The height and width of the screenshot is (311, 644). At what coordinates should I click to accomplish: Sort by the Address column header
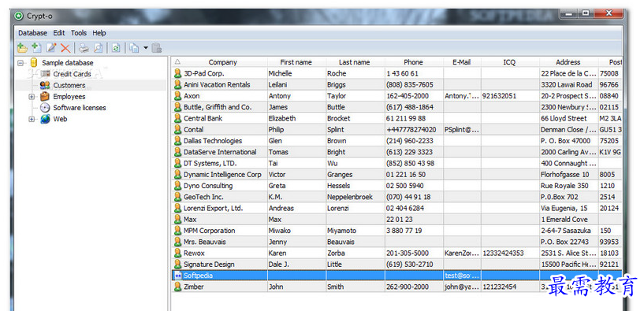(568, 62)
